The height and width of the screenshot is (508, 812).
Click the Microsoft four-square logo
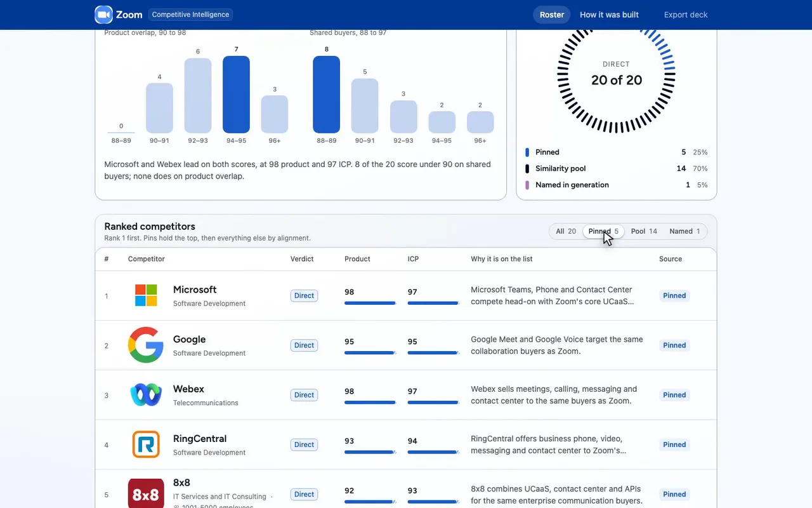[146, 295]
